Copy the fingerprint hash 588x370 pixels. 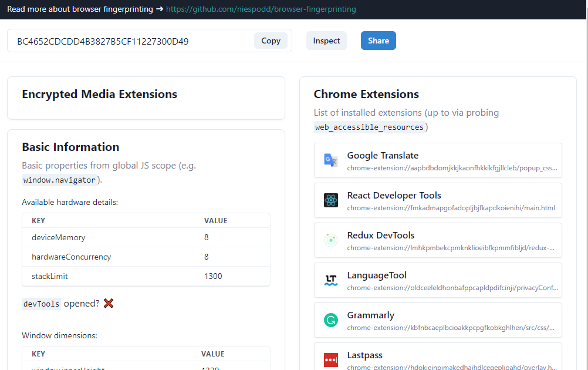271,41
